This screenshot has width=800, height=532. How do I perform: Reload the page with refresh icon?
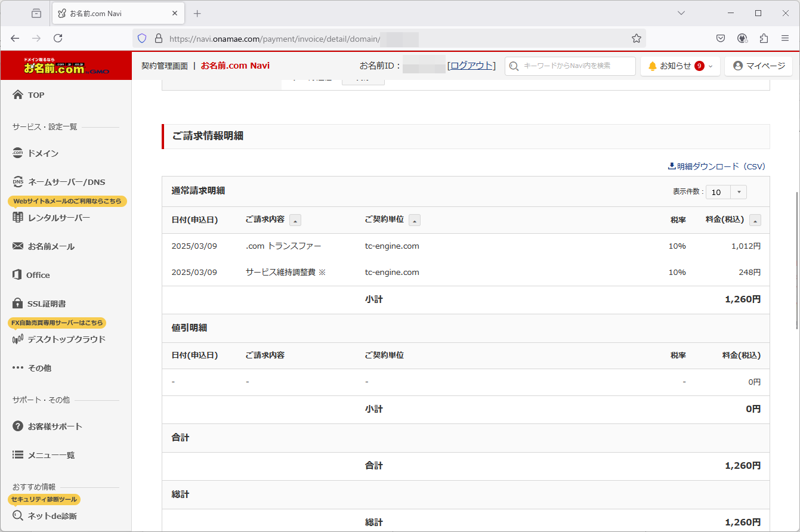58,38
